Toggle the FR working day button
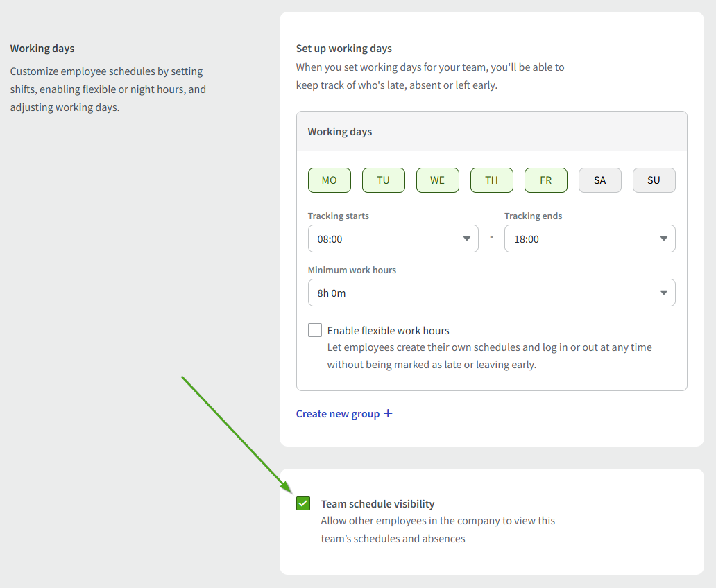Viewport: 716px width, 588px height. click(x=545, y=180)
